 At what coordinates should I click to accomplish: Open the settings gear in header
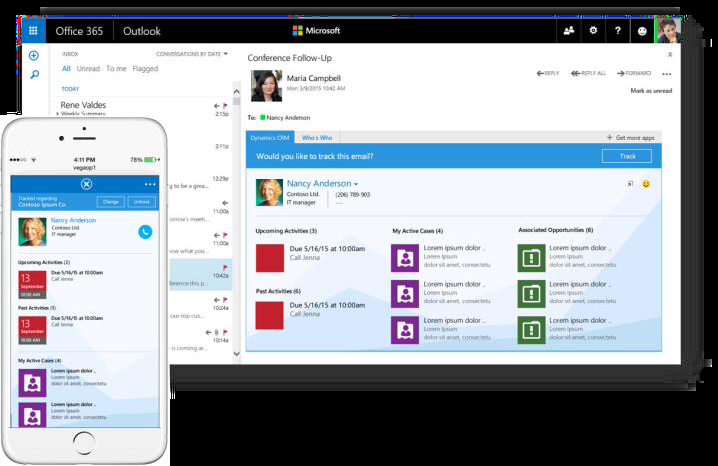pos(593,31)
